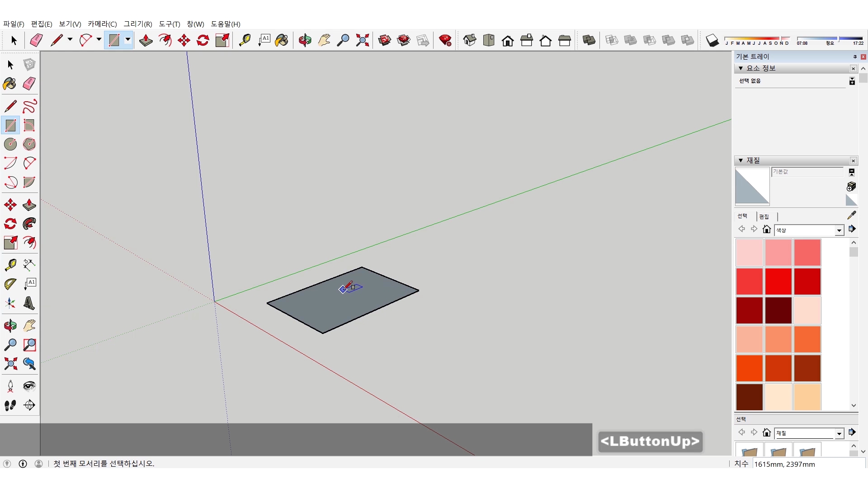This screenshot has height=488, width=868.
Task: Select the Follow Me tool
Action: [29, 224]
